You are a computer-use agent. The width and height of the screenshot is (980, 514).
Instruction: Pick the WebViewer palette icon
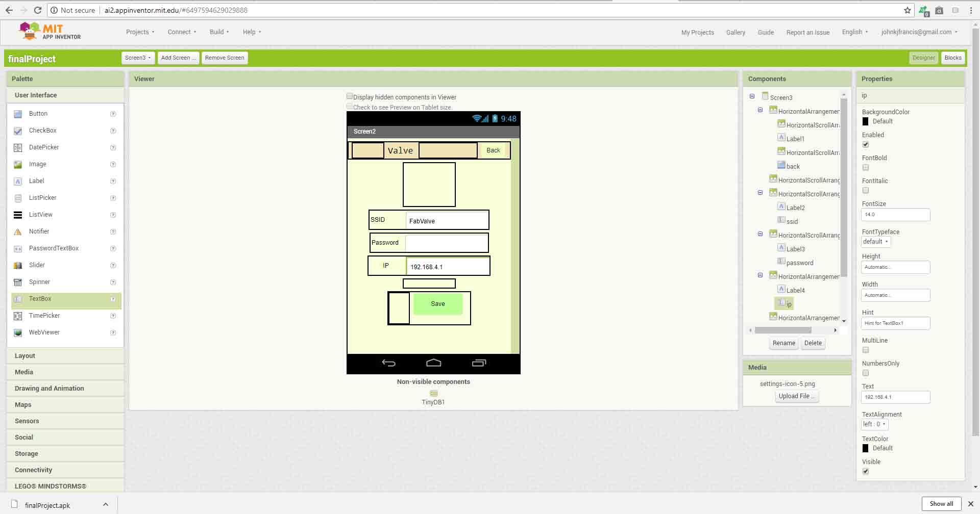(x=18, y=332)
